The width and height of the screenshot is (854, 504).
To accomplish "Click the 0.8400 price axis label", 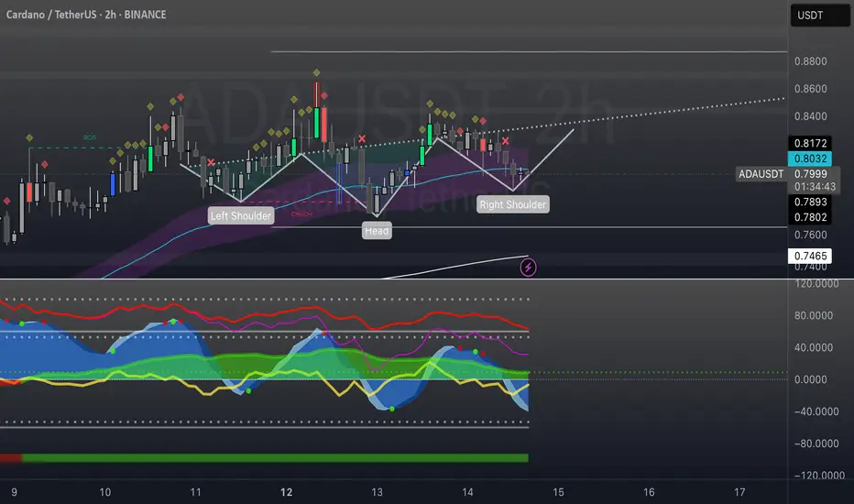I will point(810,116).
